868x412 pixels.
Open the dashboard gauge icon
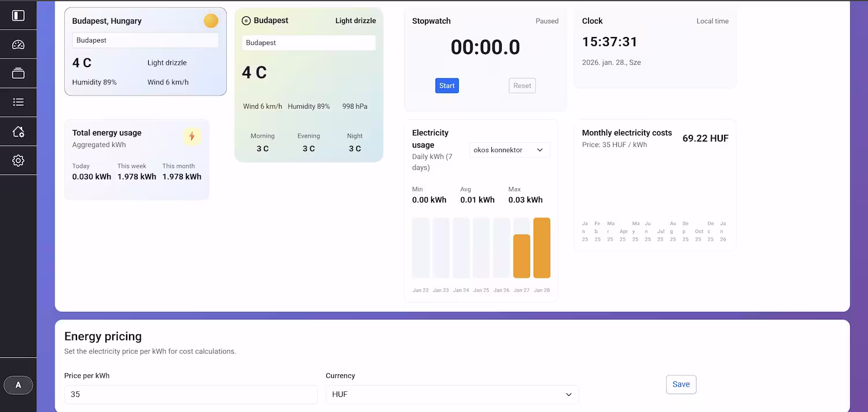tap(19, 45)
